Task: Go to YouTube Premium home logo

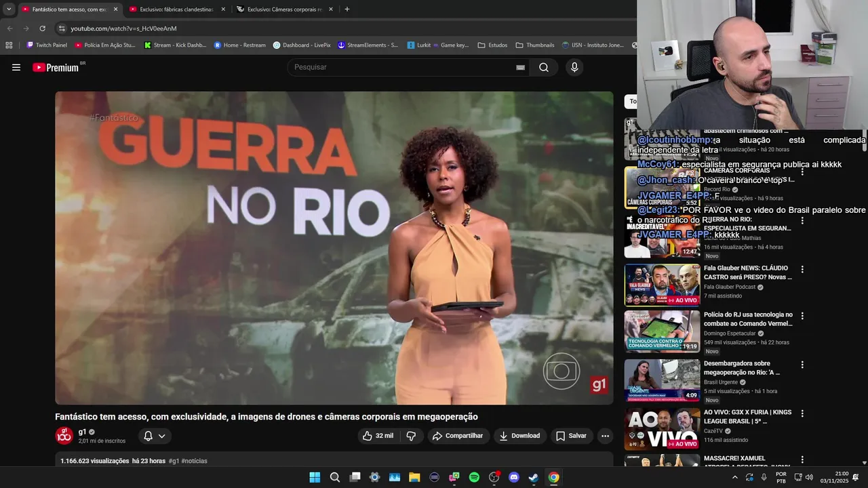Action: (x=56, y=67)
